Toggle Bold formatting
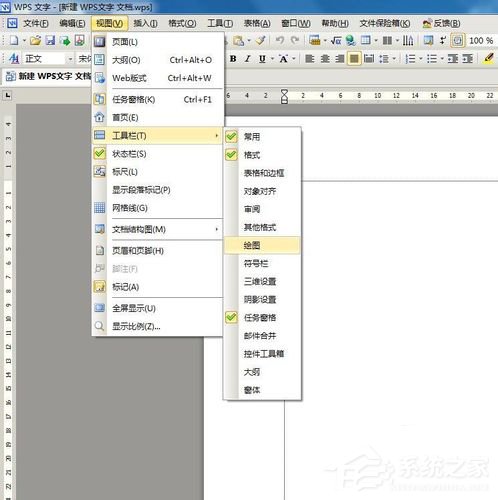This screenshot has height=500, width=498. tap(233, 59)
